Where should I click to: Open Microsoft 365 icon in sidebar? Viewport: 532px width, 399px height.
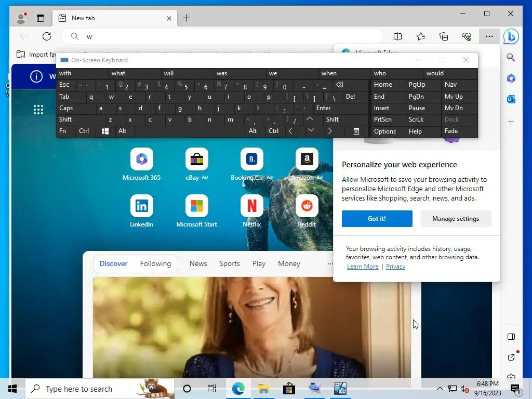511,78
